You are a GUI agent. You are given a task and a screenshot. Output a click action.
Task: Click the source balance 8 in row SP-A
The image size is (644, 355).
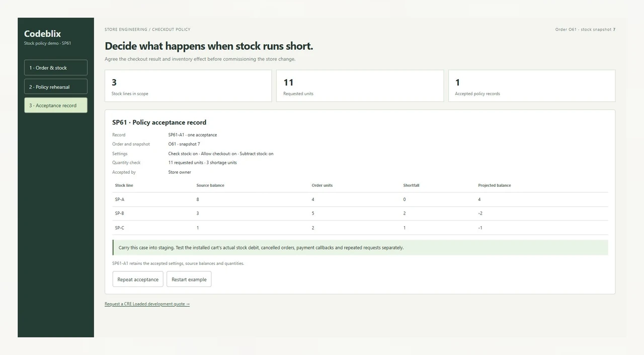pyautogui.click(x=198, y=199)
